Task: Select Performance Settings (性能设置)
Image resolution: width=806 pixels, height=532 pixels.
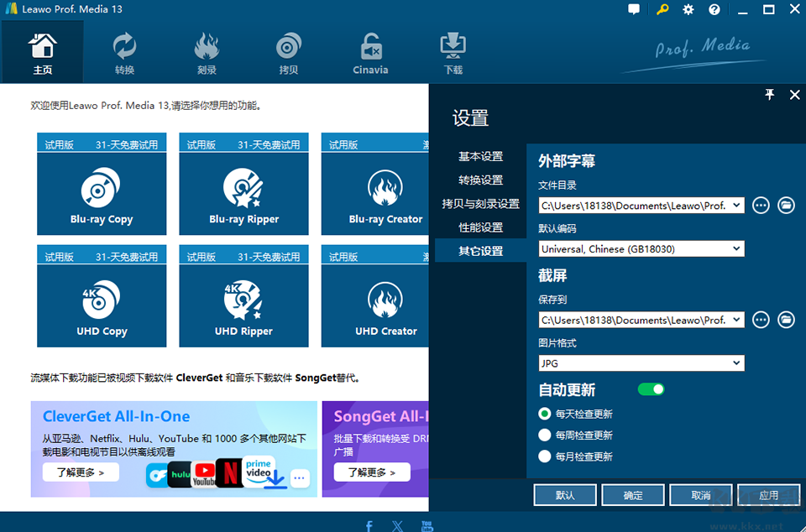Action: [480, 227]
